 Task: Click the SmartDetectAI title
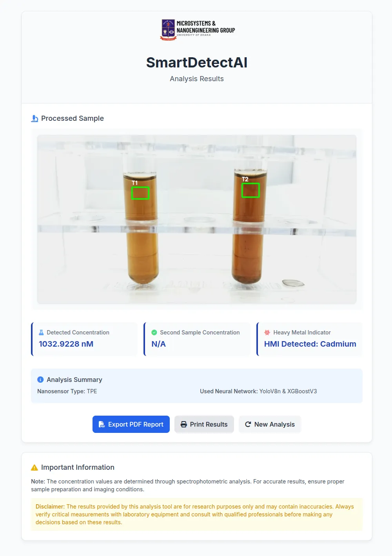[x=197, y=63]
